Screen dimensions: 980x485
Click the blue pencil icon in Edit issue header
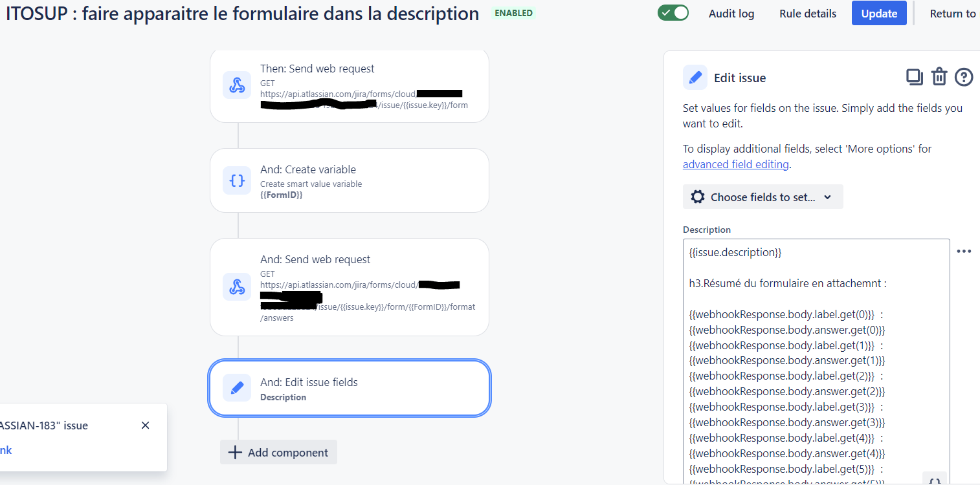click(x=695, y=78)
